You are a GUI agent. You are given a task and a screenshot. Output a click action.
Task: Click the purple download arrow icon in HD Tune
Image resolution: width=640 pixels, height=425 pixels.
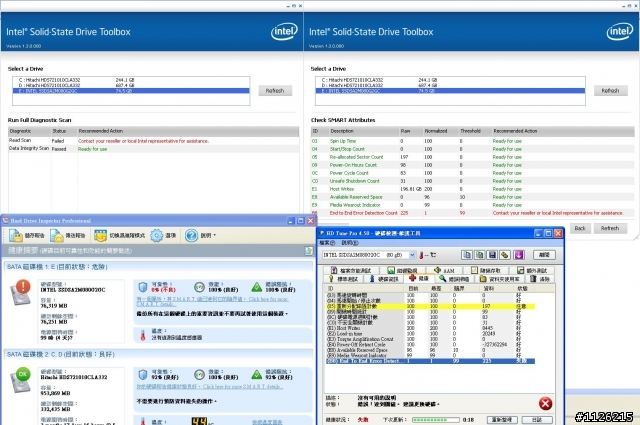coord(518,255)
